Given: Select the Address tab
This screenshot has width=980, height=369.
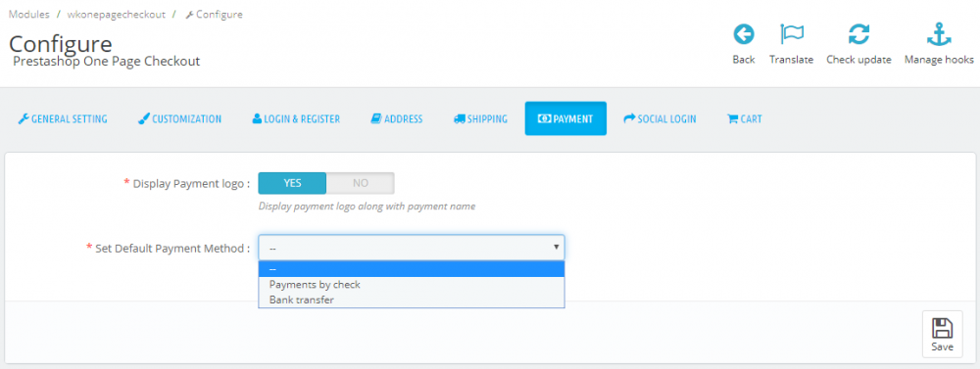Looking at the screenshot, I should click(x=396, y=118).
